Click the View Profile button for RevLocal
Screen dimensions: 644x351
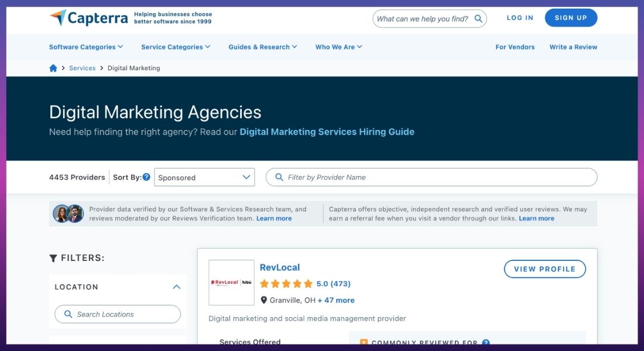click(x=544, y=269)
